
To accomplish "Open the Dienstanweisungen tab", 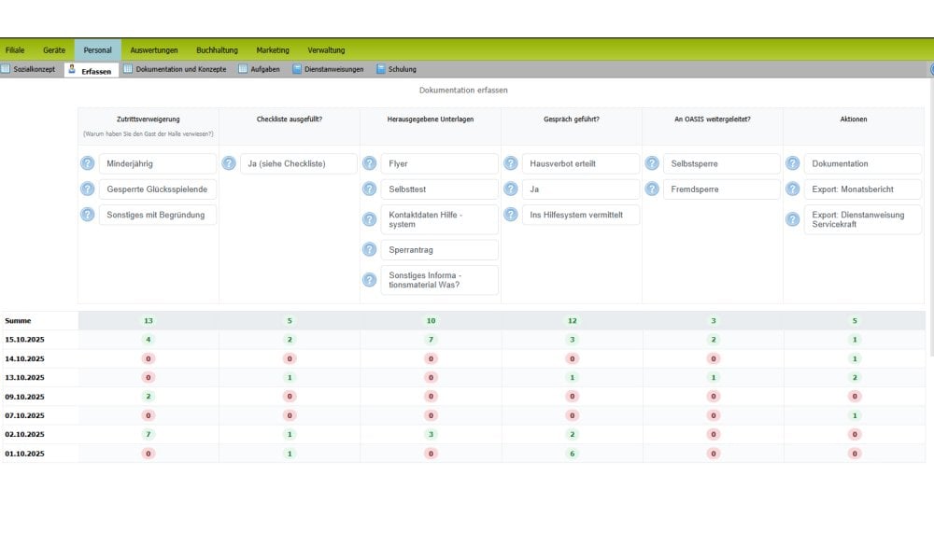I will (328, 69).
